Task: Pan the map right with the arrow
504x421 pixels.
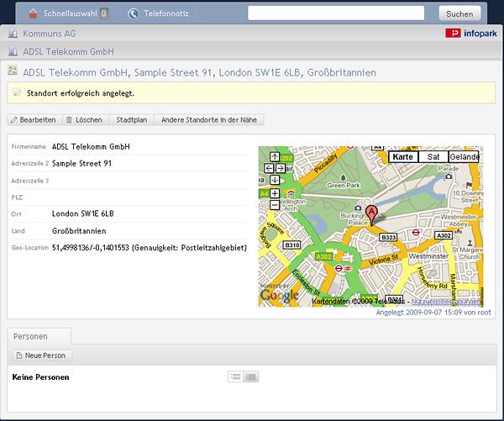Action: pos(281,168)
